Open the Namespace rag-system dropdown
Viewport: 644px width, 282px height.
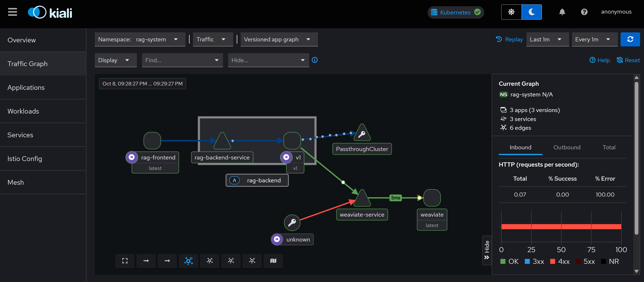point(140,39)
